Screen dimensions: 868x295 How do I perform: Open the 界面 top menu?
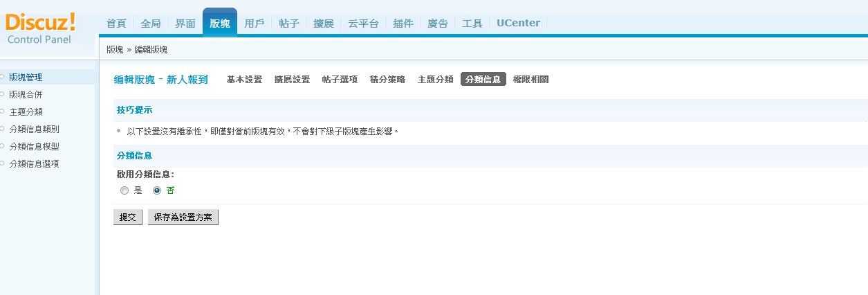click(185, 23)
